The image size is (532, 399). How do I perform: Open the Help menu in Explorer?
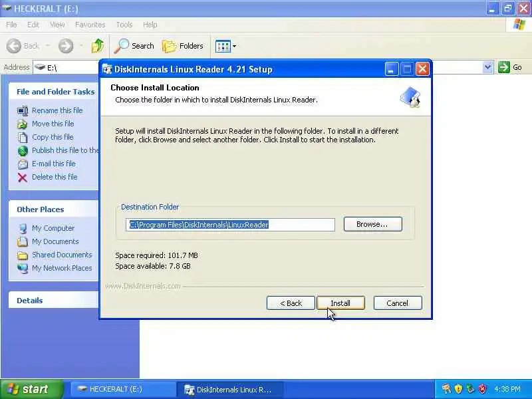150,25
